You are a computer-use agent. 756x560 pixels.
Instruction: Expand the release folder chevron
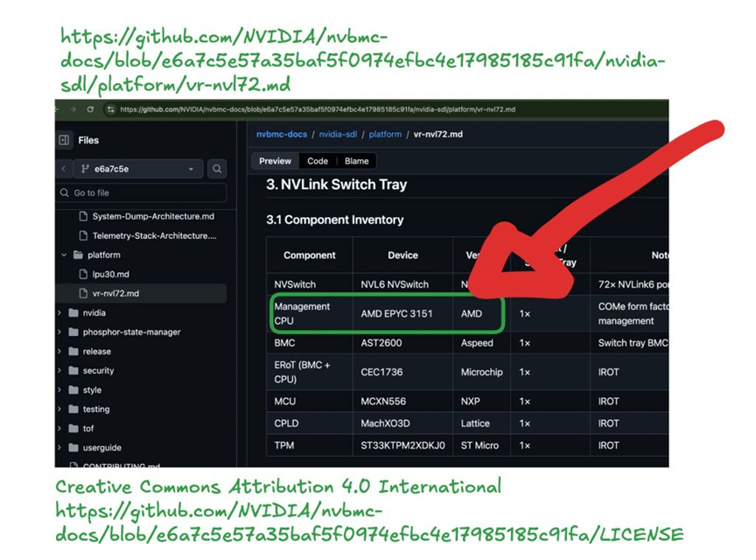[x=59, y=351]
